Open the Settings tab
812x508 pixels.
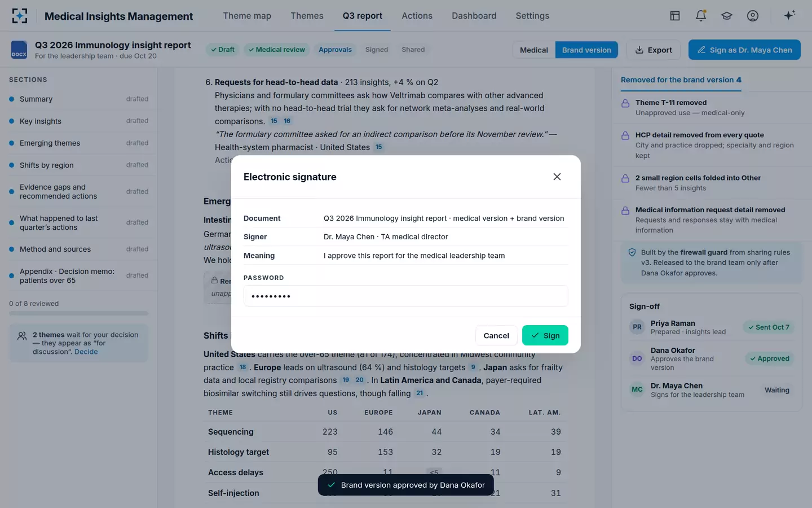pyautogui.click(x=532, y=16)
